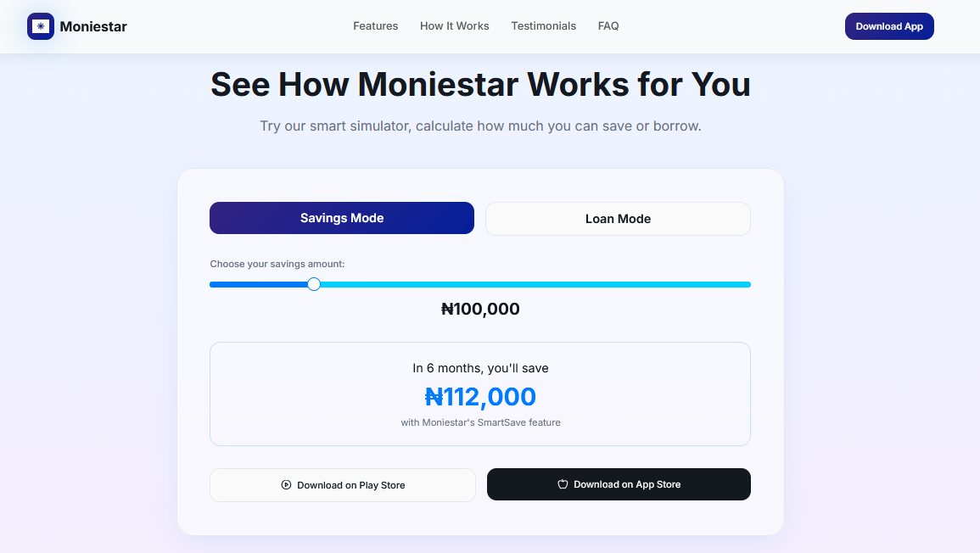Click the Play Store icon on the download button
980x553 pixels.
[x=286, y=484]
